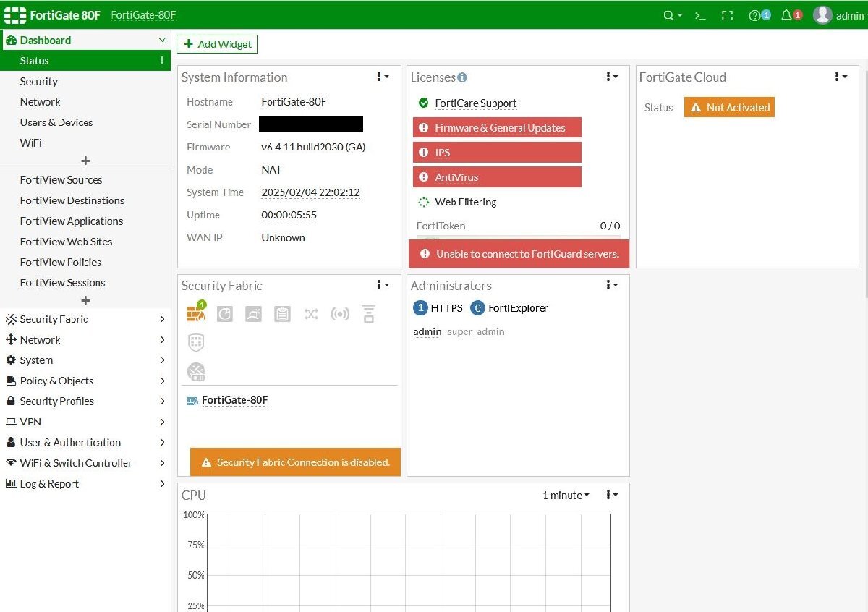Open the CLI console
The width and height of the screenshot is (868, 612).
click(x=699, y=15)
